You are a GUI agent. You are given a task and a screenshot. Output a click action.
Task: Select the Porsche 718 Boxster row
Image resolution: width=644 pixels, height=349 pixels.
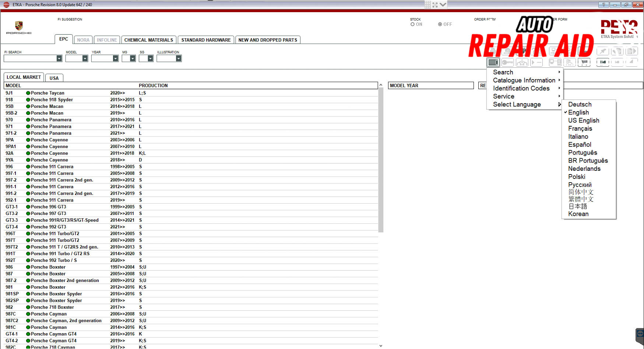(191, 307)
